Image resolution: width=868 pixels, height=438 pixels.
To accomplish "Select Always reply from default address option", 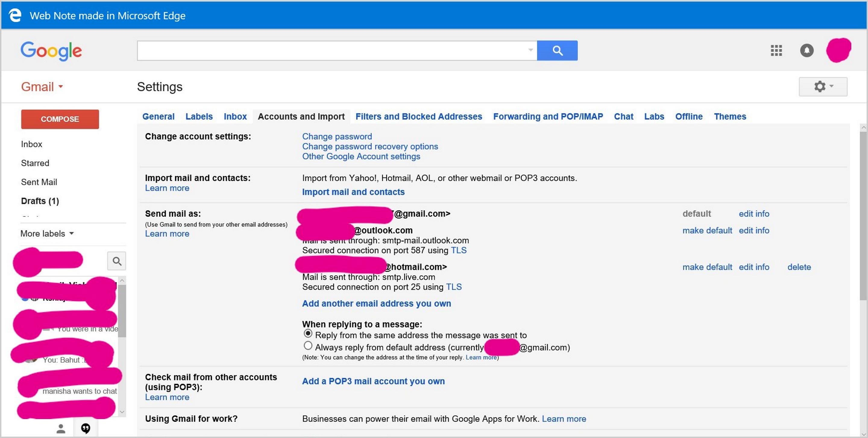I will [308, 346].
